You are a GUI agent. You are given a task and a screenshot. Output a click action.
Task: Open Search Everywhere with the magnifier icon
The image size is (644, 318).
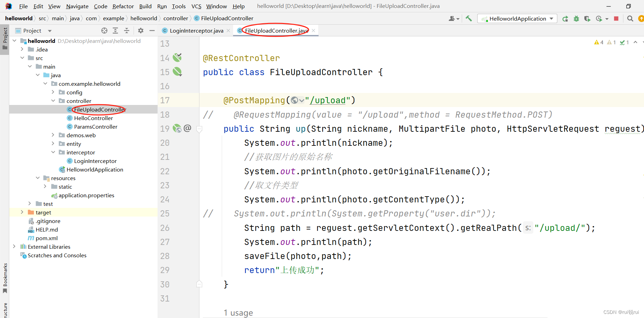pyautogui.click(x=630, y=19)
